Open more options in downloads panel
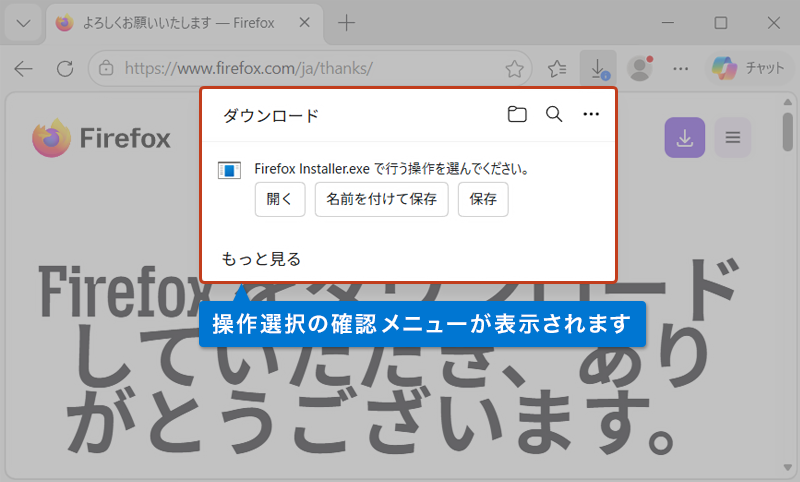Image resolution: width=800 pixels, height=482 pixels. pos(591,114)
